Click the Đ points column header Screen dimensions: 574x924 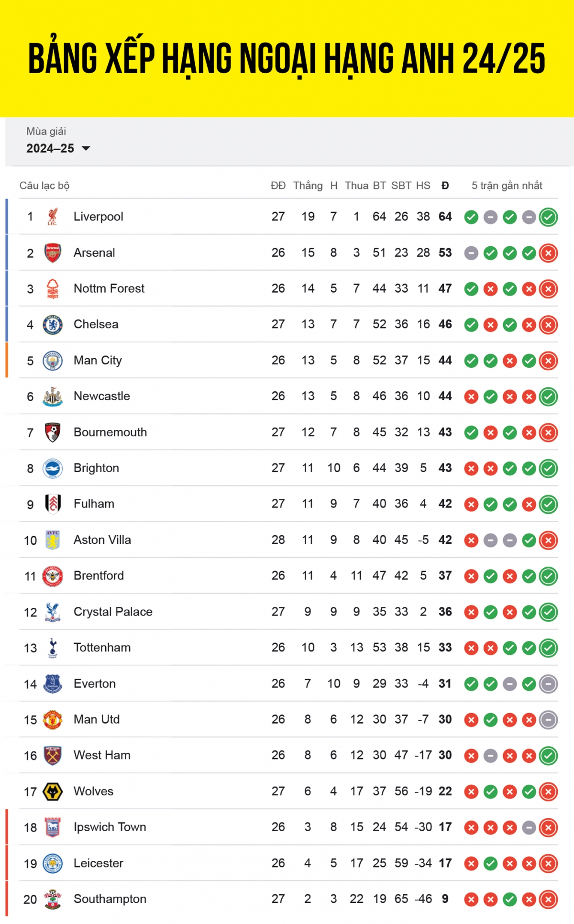(445, 186)
